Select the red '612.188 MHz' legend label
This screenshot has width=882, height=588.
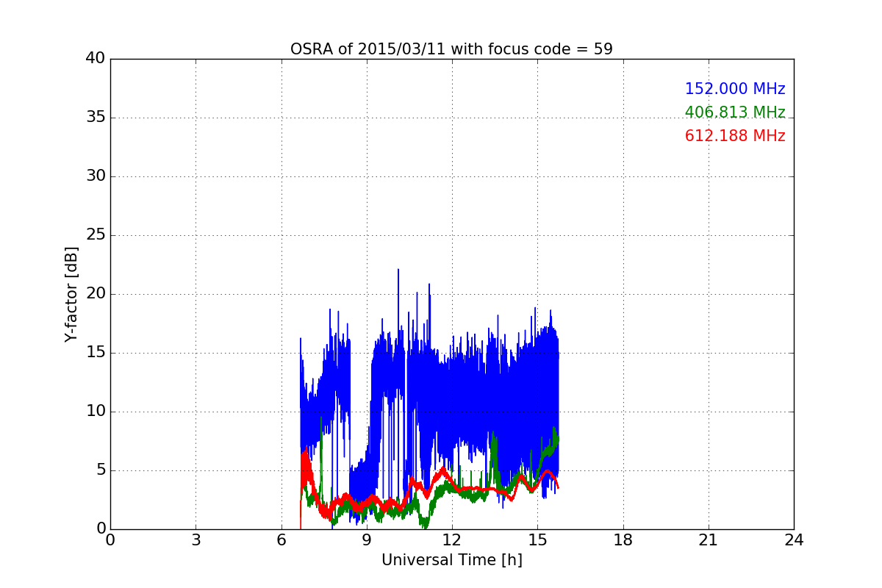pos(735,136)
